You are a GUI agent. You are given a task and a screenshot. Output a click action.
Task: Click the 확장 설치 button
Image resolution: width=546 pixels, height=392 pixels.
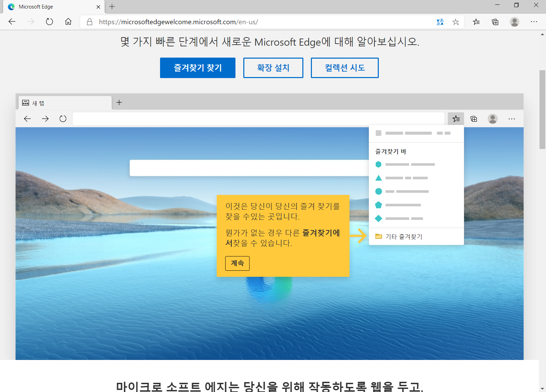coord(273,68)
